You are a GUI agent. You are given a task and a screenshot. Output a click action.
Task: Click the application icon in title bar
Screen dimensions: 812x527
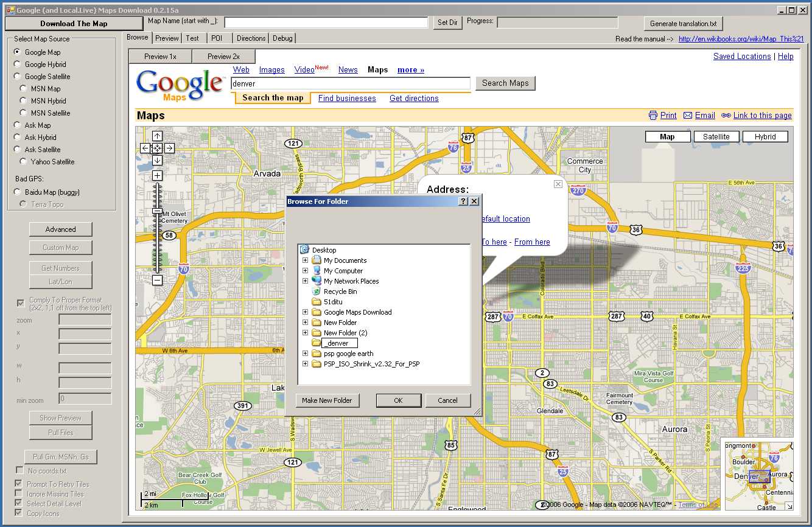(x=10, y=10)
